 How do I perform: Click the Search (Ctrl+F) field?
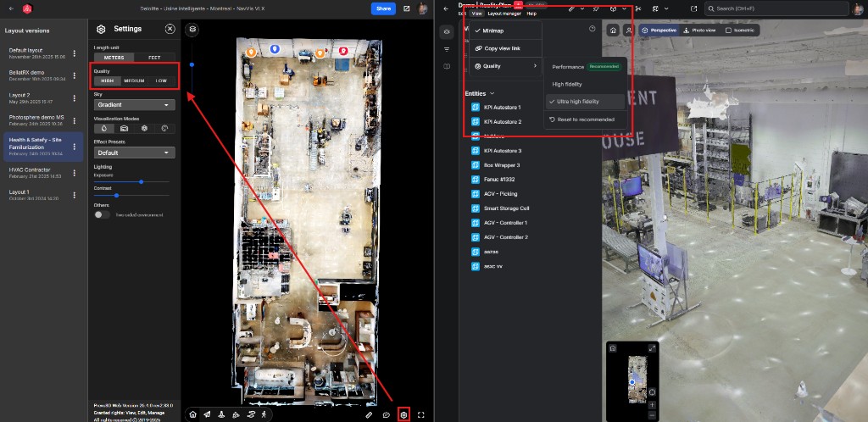click(776, 8)
